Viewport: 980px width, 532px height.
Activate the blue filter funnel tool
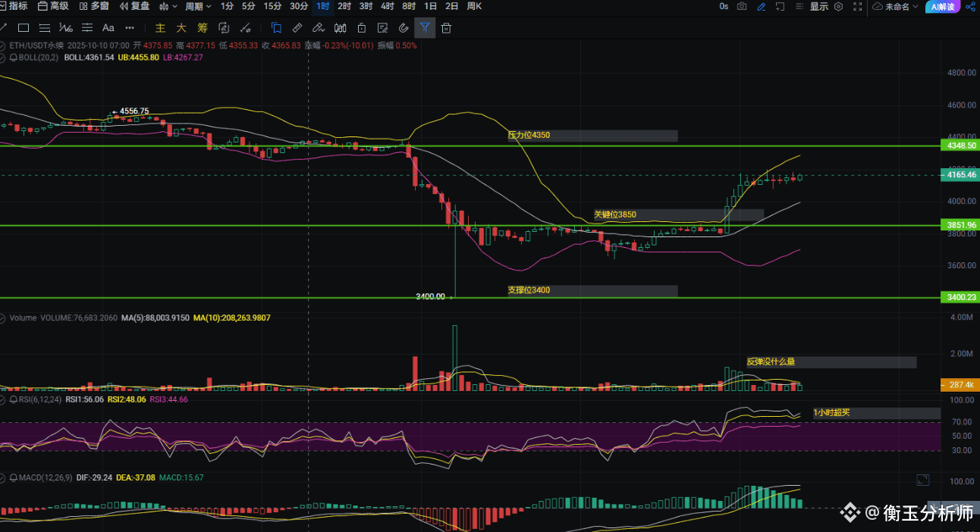click(425, 28)
